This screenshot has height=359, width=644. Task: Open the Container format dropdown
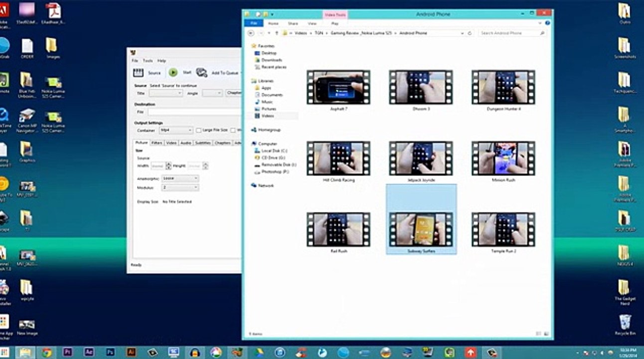pyautogui.click(x=175, y=130)
